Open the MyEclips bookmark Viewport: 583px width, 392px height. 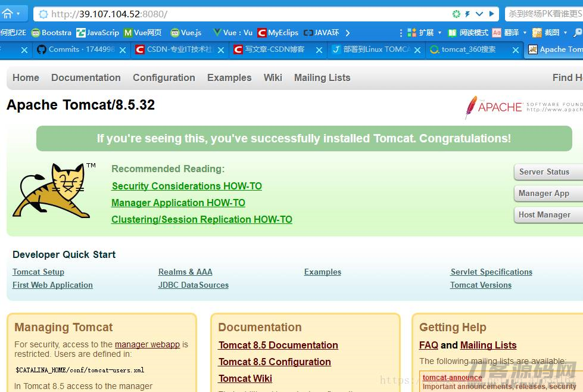(x=278, y=33)
